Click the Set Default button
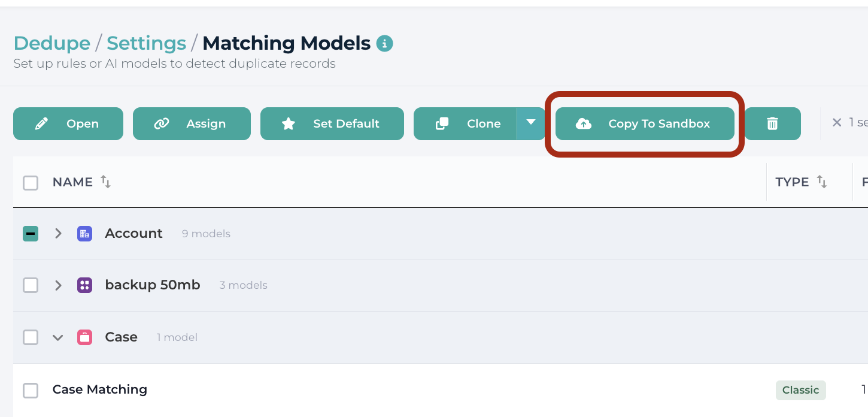Image resolution: width=868 pixels, height=417 pixels. pyautogui.click(x=332, y=123)
